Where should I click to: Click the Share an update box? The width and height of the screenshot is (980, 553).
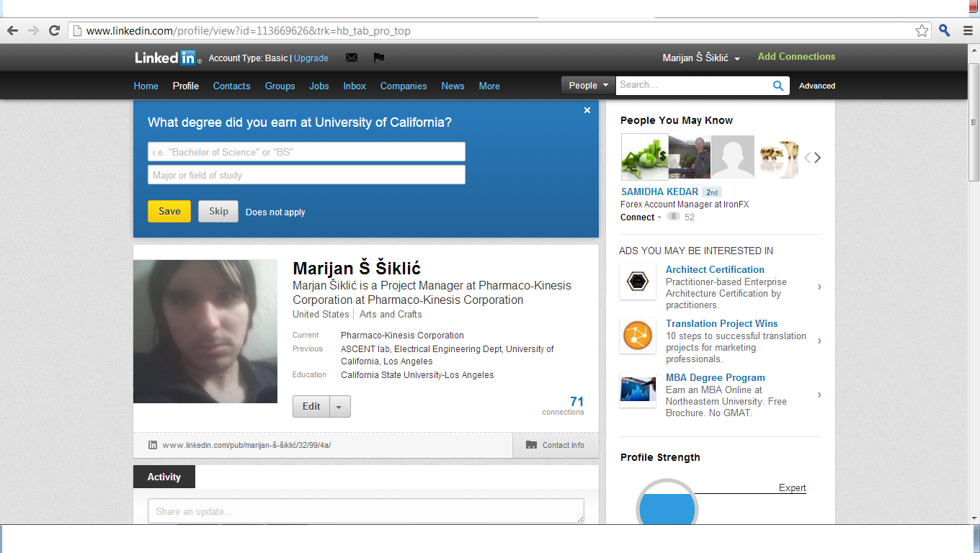(x=366, y=511)
